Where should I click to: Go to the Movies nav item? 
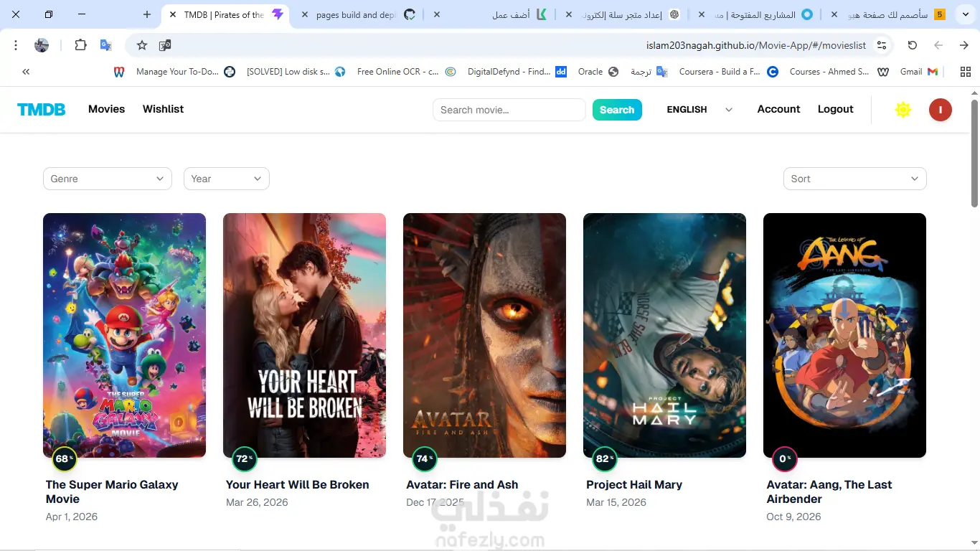(x=107, y=109)
